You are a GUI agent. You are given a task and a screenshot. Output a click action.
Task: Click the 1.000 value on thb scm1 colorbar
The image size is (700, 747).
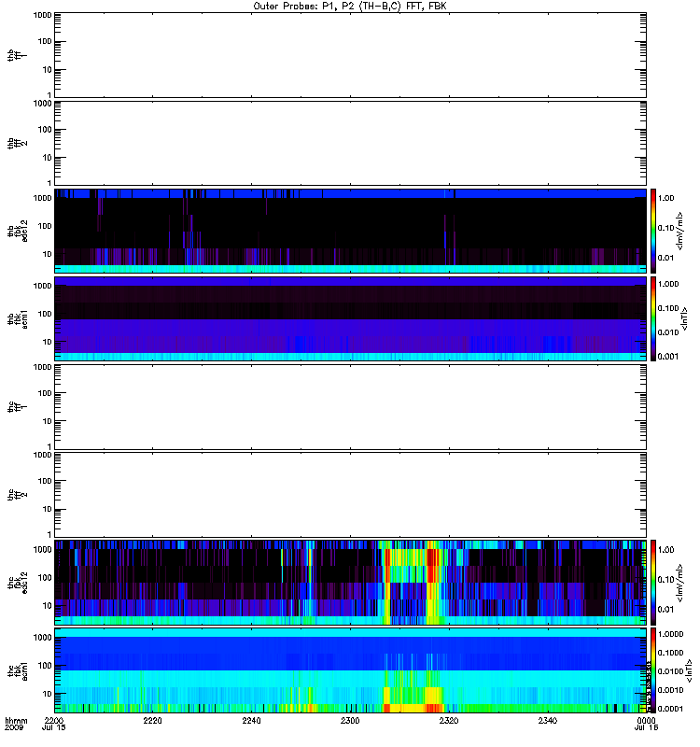tap(668, 284)
